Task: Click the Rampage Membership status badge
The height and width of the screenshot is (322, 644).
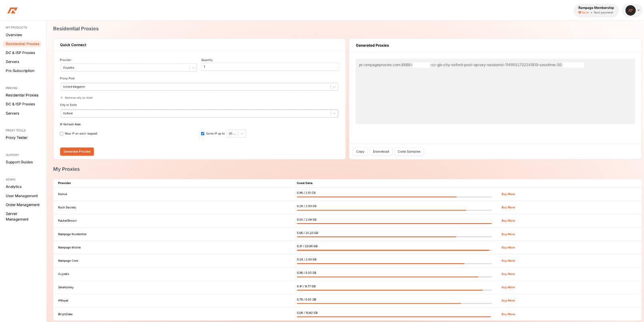Action: [596, 10]
